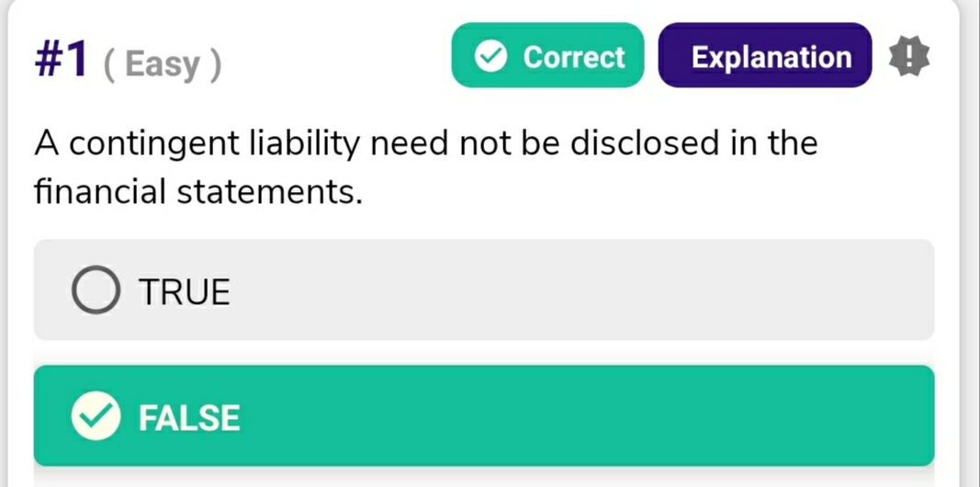Choose the green FALSE answer option row
The height and width of the screenshot is (487, 980).
coord(483,415)
